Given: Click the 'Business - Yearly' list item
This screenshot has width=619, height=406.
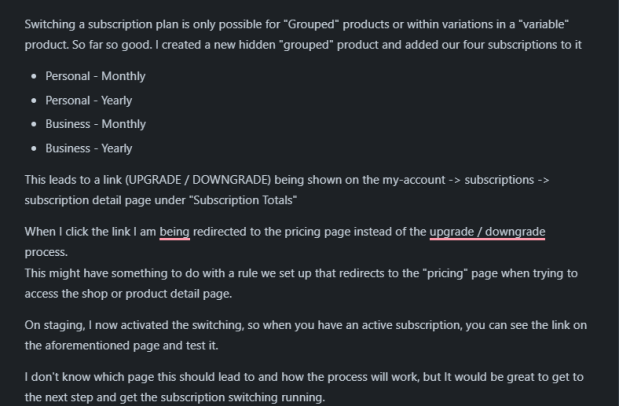Looking at the screenshot, I should coord(89,148).
